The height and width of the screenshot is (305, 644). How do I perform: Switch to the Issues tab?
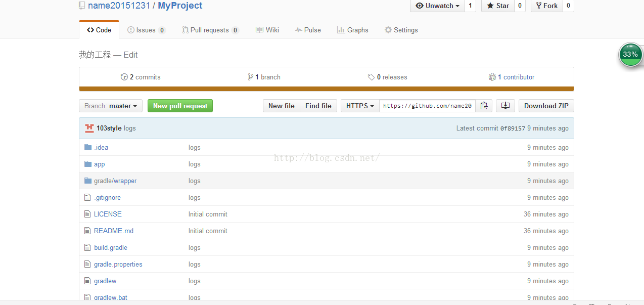146,30
